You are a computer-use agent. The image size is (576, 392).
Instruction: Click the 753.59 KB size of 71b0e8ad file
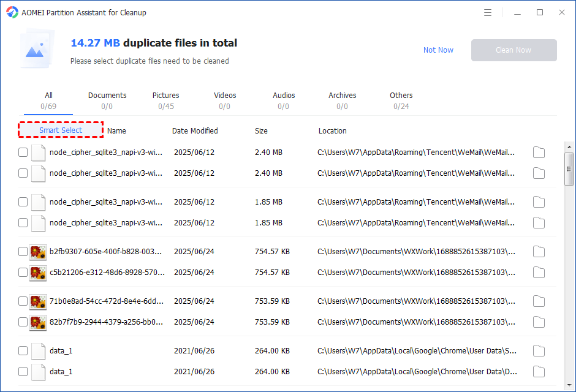272,301
